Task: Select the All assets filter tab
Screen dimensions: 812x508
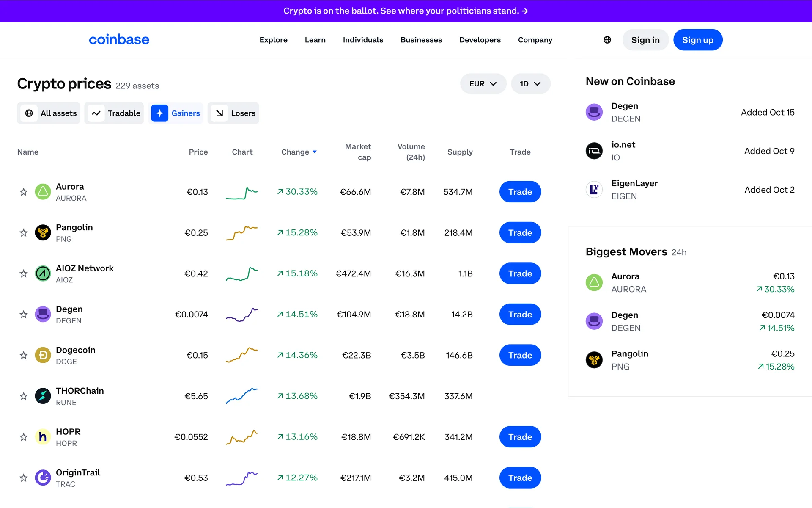Action: click(x=49, y=113)
